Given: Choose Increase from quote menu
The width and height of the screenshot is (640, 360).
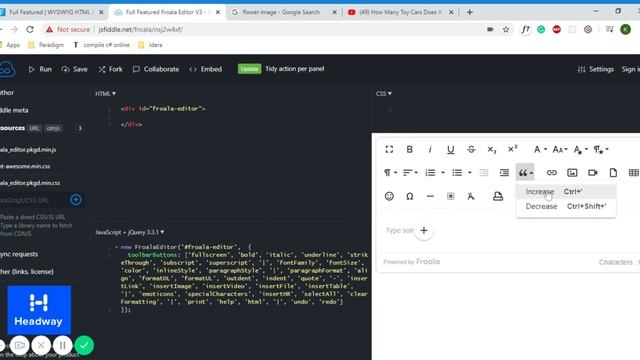Looking at the screenshot, I should pyautogui.click(x=566, y=191).
